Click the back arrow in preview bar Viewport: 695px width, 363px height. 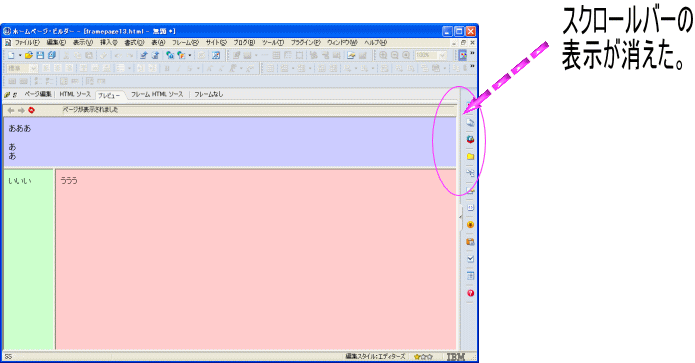[11, 110]
